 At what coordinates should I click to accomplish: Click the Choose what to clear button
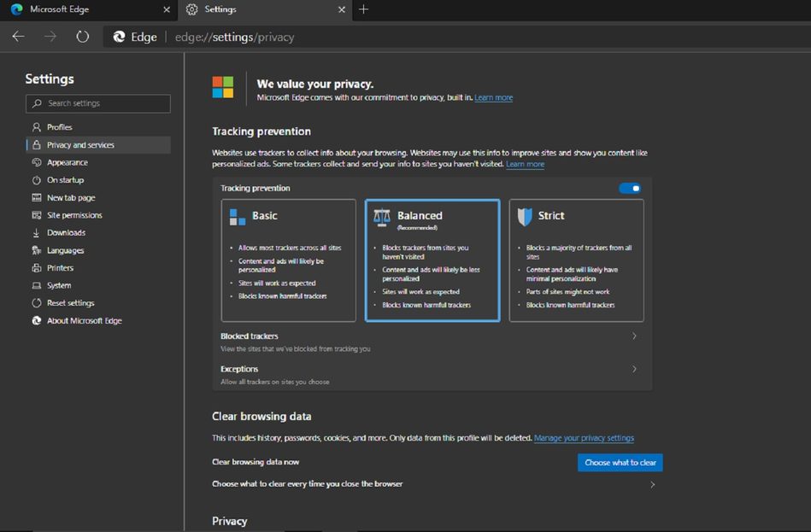pyautogui.click(x=620, y=463)
